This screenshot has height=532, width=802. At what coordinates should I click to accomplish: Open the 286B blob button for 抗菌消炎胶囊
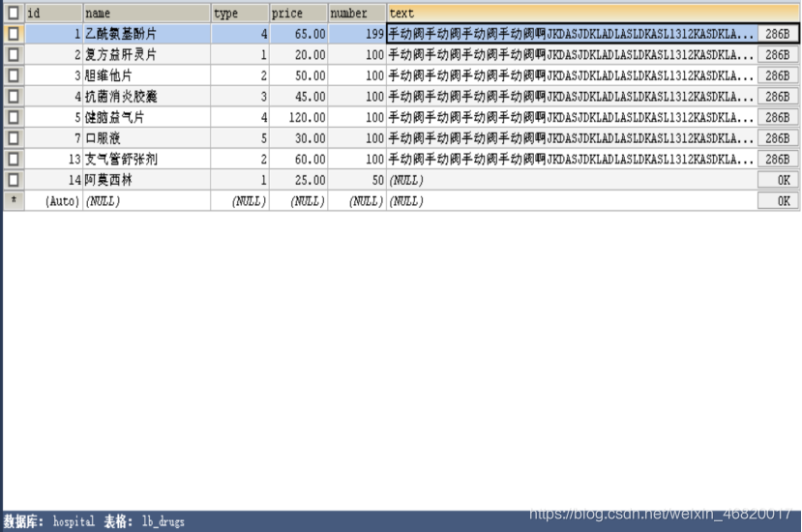[x=778, y=96]
